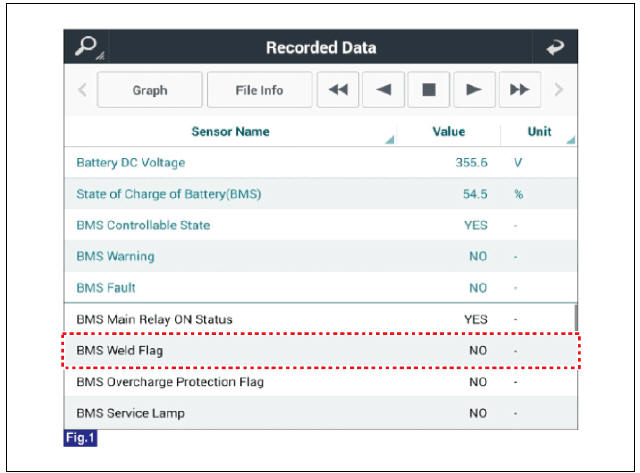
Task: Click the Recorded Data title
Action: point(321,47)
